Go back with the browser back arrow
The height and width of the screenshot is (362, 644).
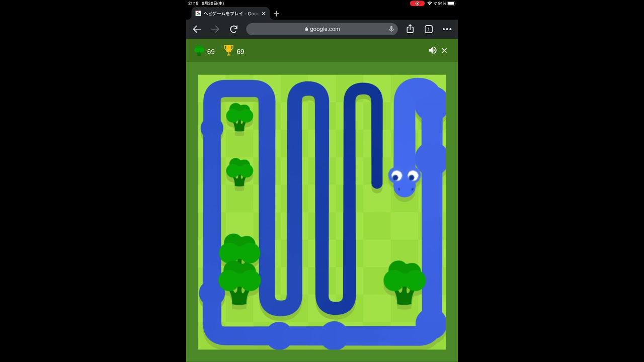197,29
